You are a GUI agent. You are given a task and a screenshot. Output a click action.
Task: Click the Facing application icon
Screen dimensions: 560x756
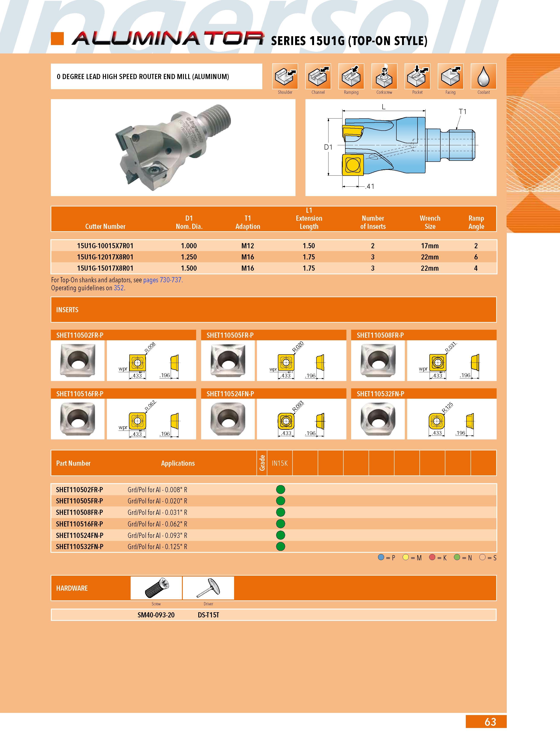click(x=451, y=76)
